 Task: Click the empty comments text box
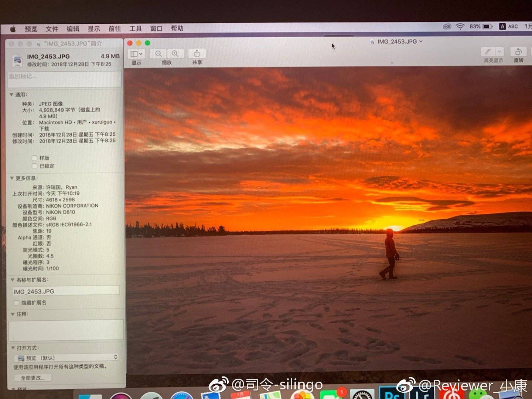pyautogui.click(x=66, y=330)
